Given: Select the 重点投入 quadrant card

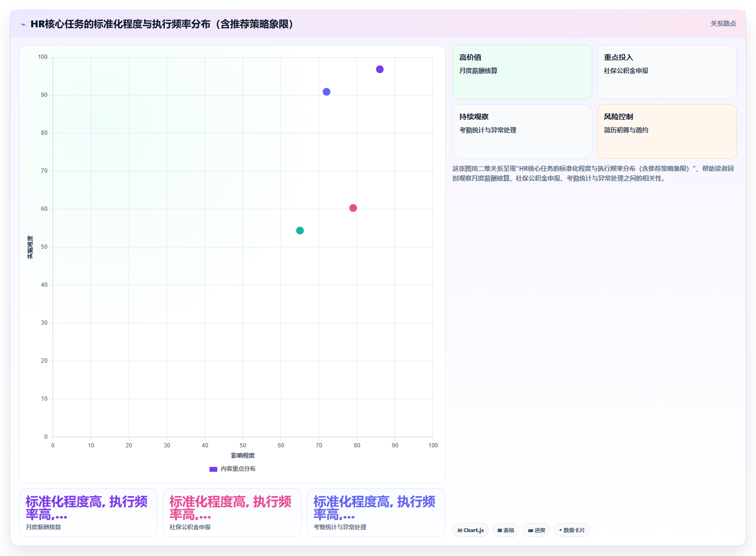Looking at the screenshot, I should 667,72.
